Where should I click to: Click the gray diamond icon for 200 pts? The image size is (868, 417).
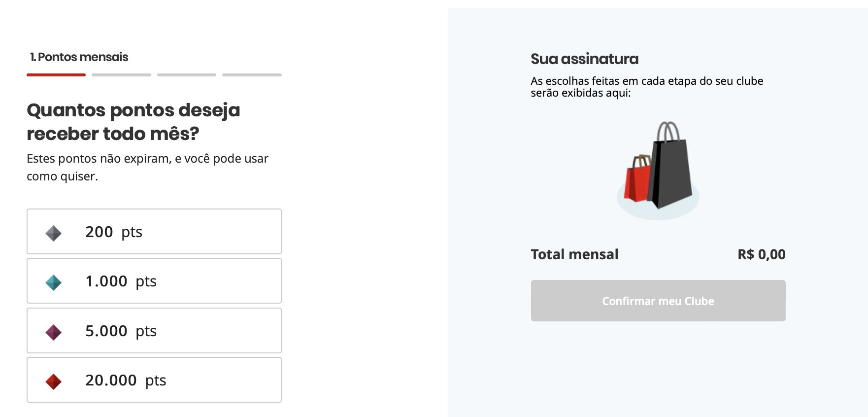(53, 233)
